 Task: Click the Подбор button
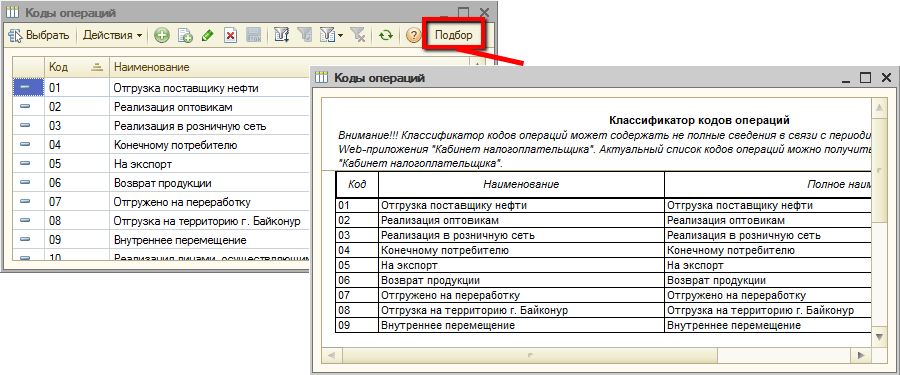coord(453,36)
